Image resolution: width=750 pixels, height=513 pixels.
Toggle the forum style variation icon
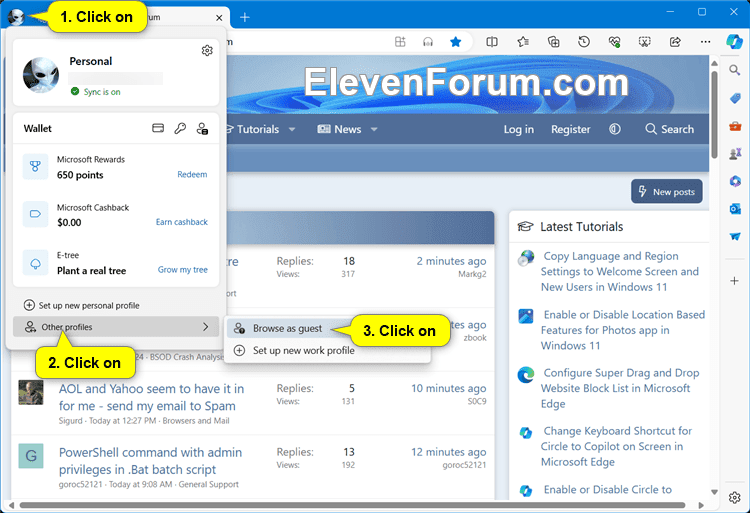(615, 129)
